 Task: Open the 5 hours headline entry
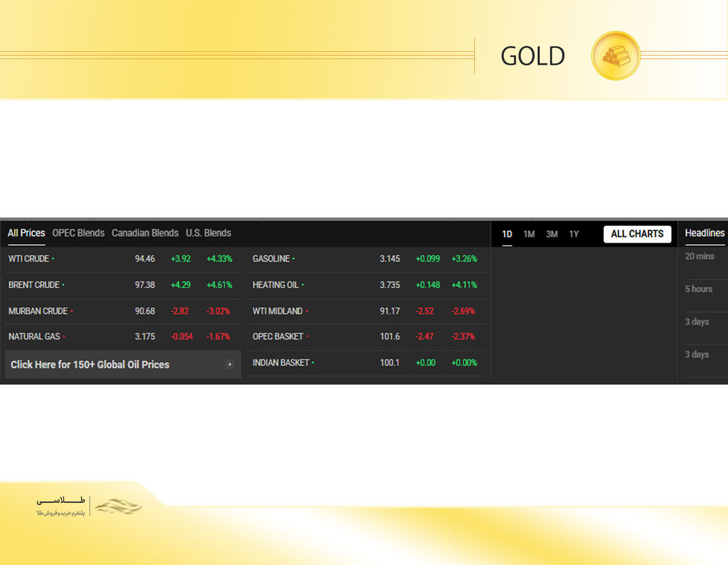click(x=699, y=289)
